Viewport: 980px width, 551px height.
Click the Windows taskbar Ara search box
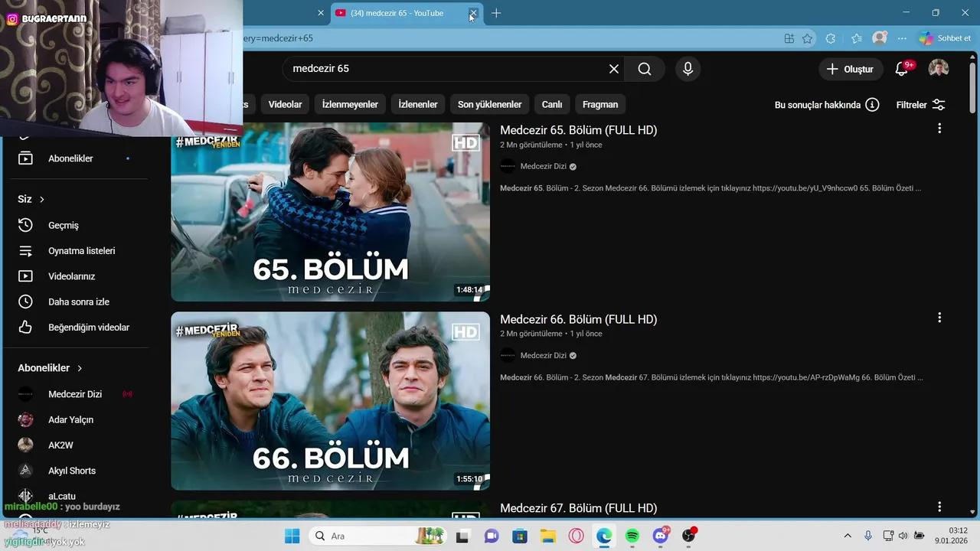pos(379,536)
